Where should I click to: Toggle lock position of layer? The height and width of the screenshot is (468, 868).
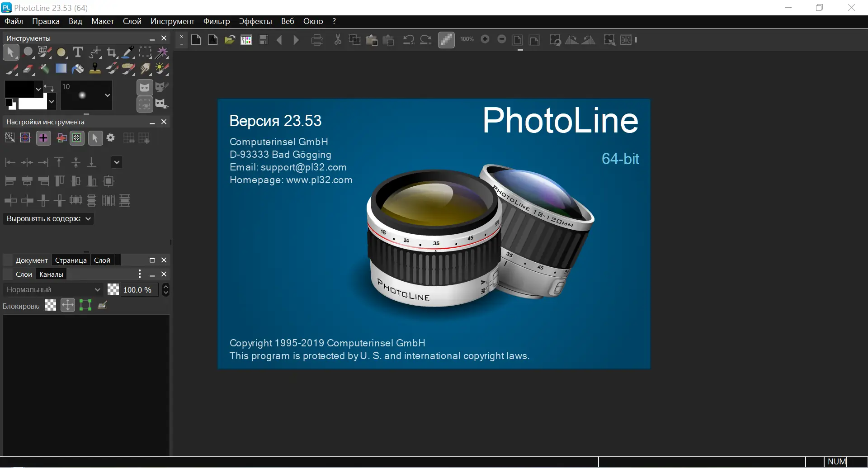(x=68, y=305)
